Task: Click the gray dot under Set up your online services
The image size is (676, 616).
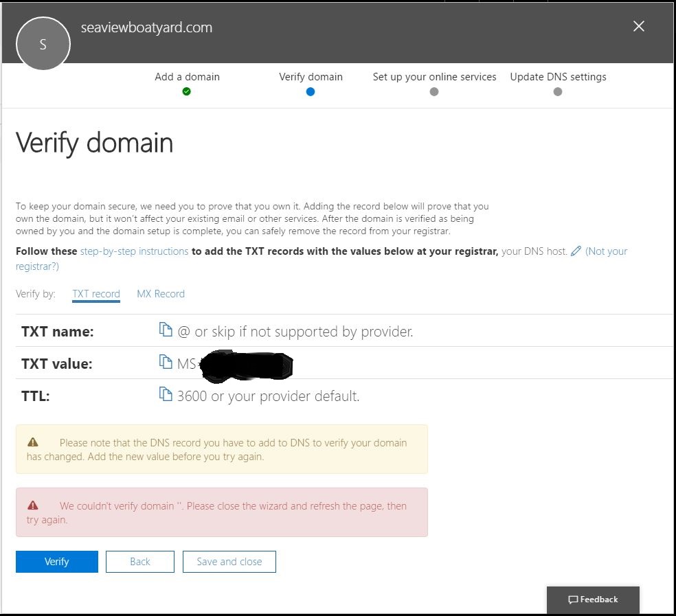Action: pos(434,91)
